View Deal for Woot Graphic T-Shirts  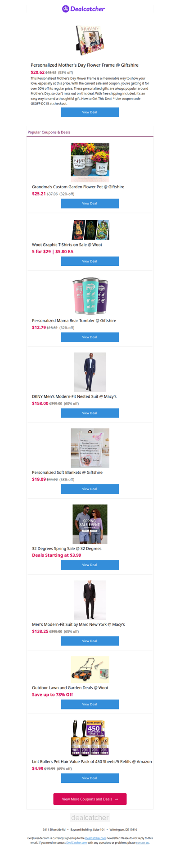coord(90,261)
